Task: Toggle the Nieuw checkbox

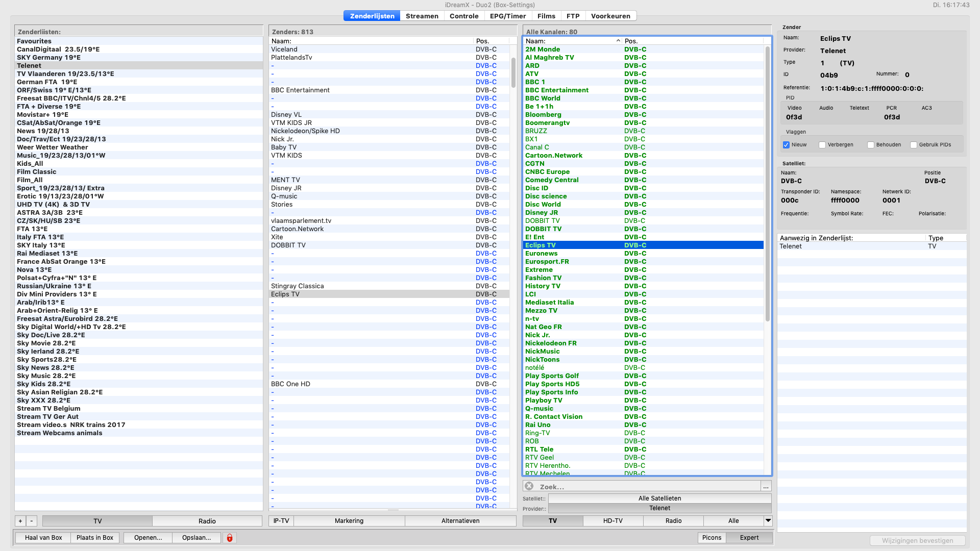Action: point(786,145)
